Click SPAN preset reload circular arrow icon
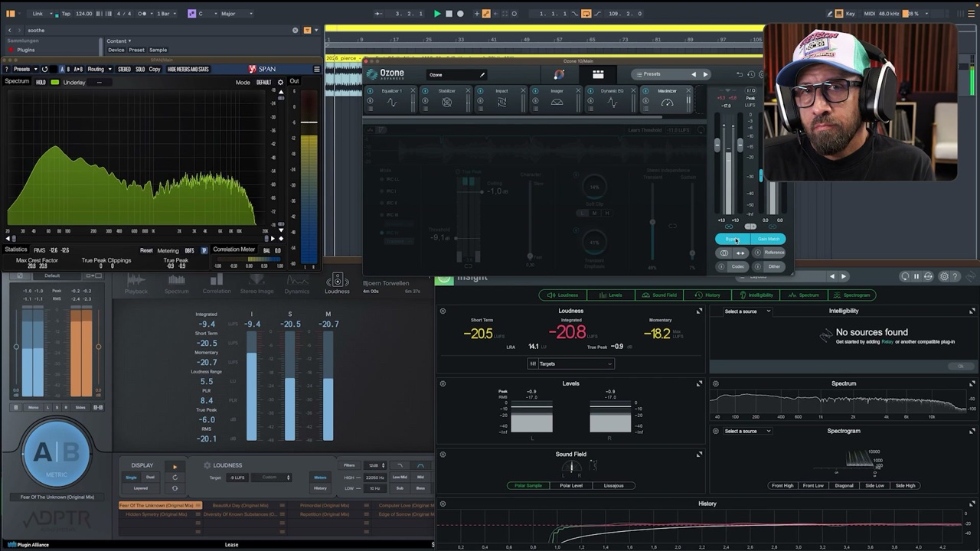The height and width of the screenshot is (551, 980). coord(44,69)
